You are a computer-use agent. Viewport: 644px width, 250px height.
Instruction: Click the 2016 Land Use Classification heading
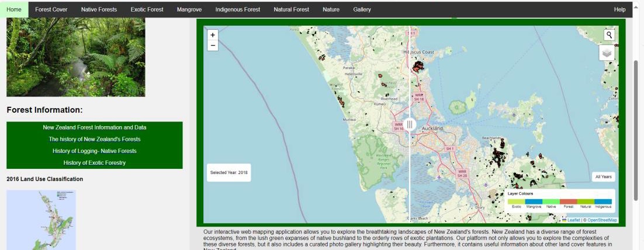[45, 179]
